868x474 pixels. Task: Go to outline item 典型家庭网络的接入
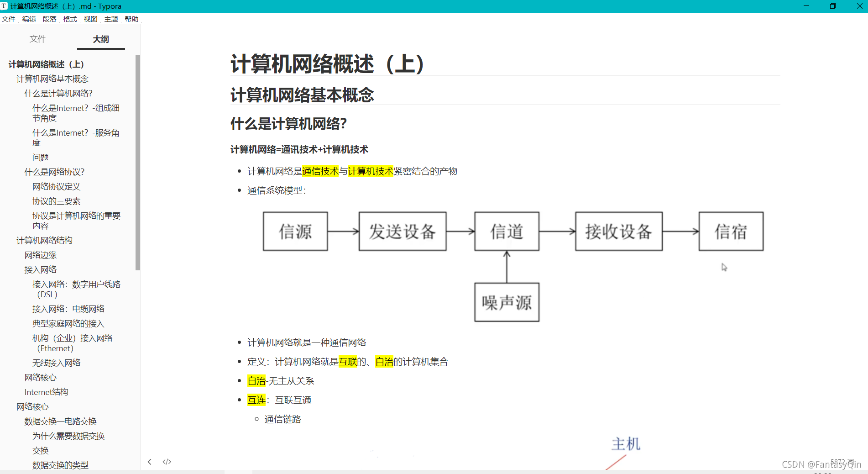tap(68, 324)
